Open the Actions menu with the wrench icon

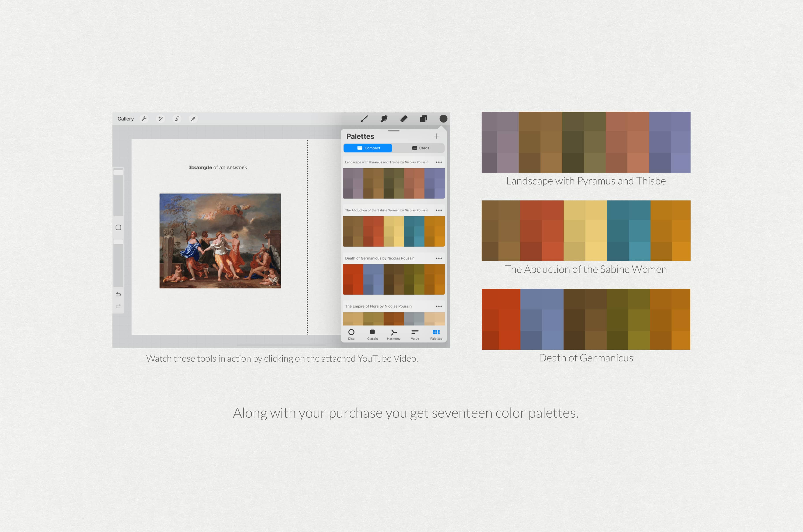144,118
